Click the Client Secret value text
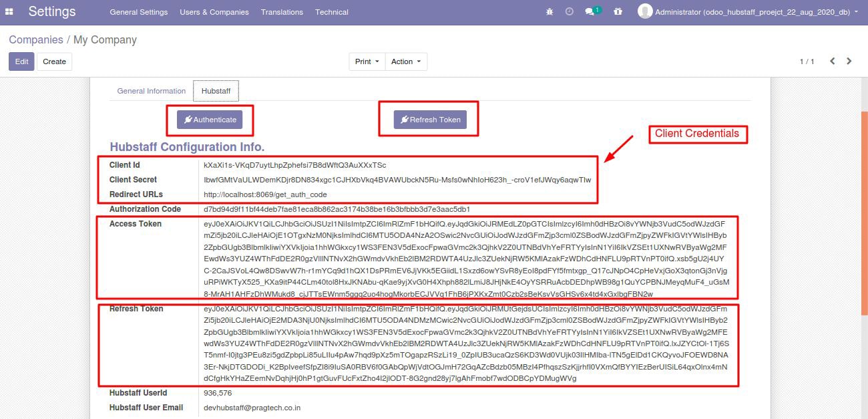 [x=397, y=180]
